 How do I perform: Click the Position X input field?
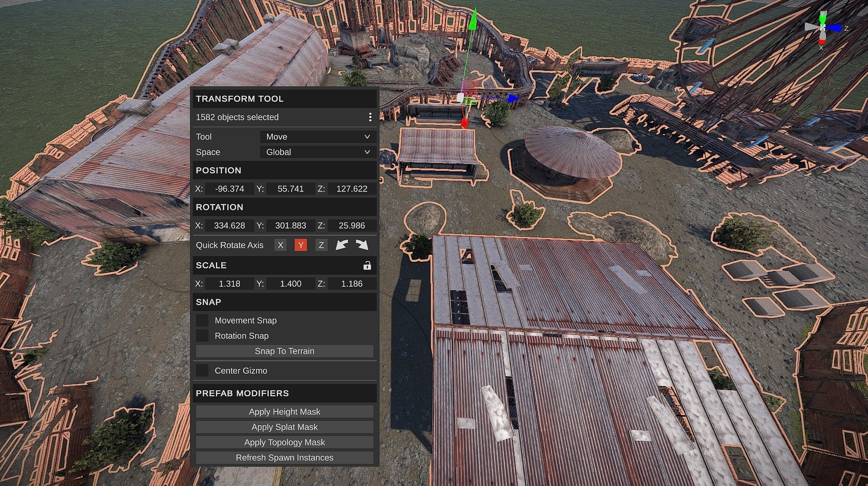(x=230, y=189)
